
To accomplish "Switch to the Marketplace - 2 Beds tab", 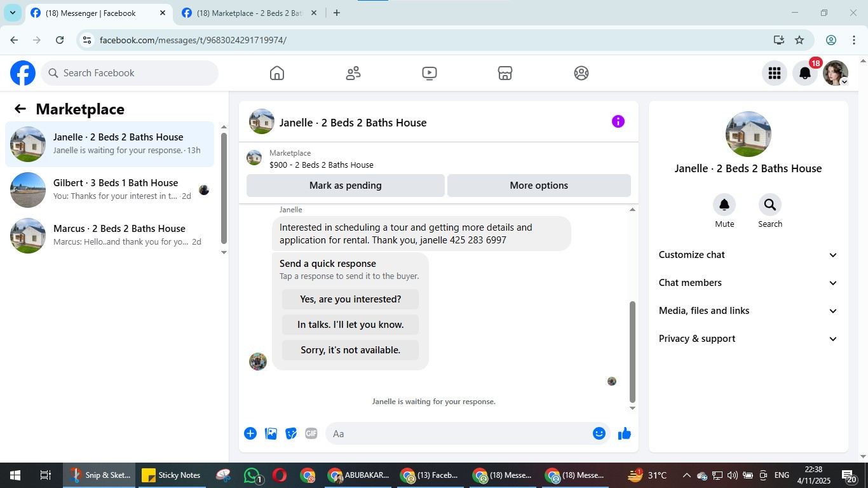I will point(249,13).
